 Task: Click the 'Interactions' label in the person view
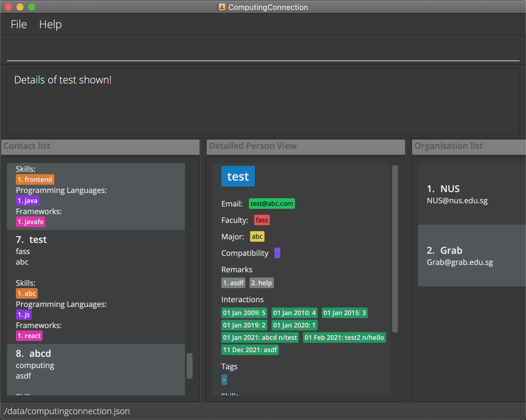pos(242,300)
